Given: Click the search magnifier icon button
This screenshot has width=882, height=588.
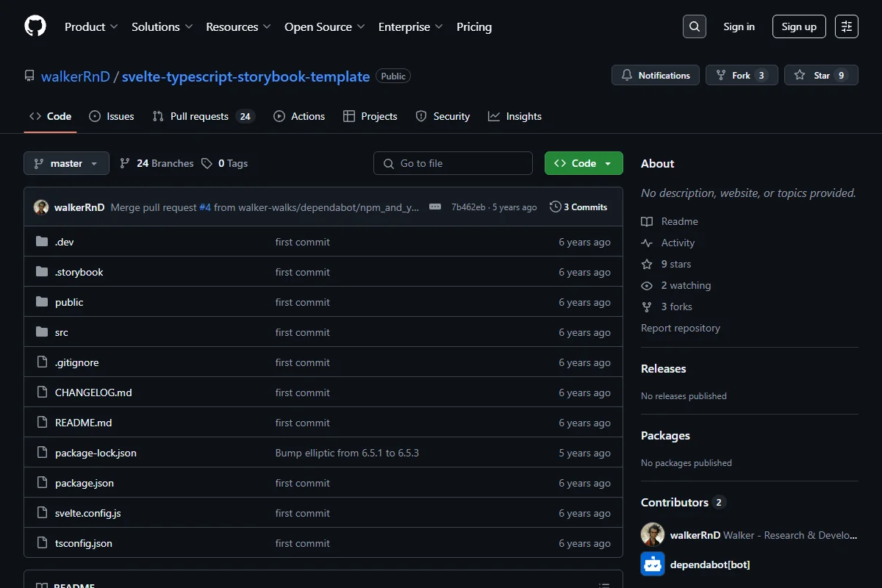Looking at the screenshot, I should pyautogui.click(x=694, y=26).
